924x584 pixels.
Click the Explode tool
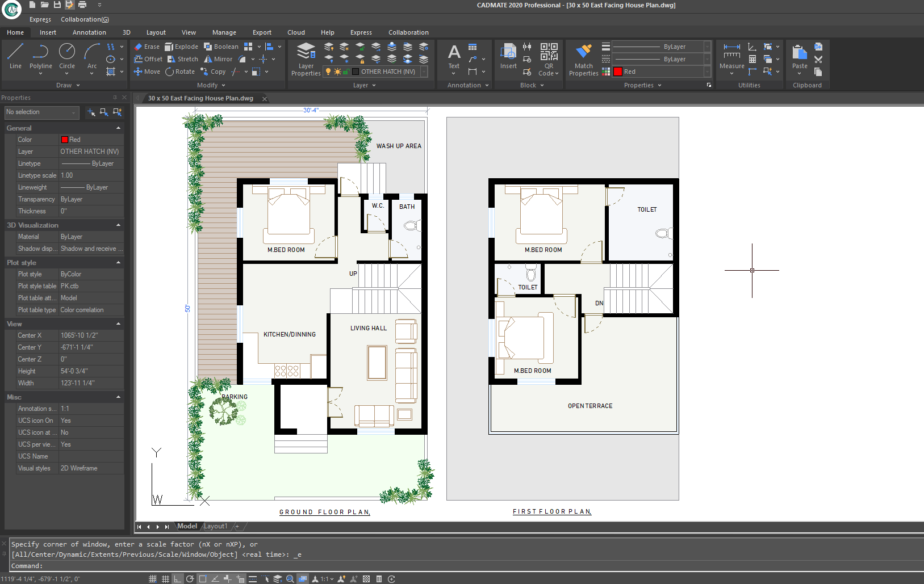(181, 47)
